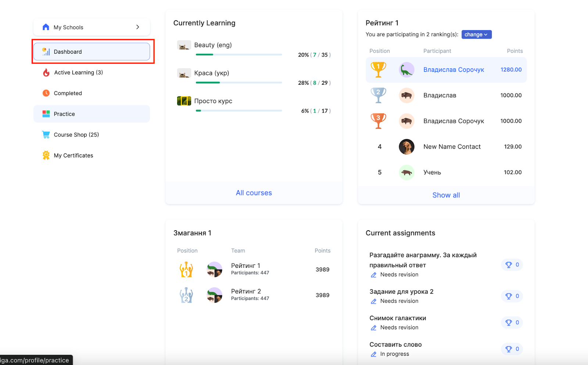This screenshot has height=365, width=588.
Task: Open the Задание для урока 2 assignment
Action: [x=401, y=291]
